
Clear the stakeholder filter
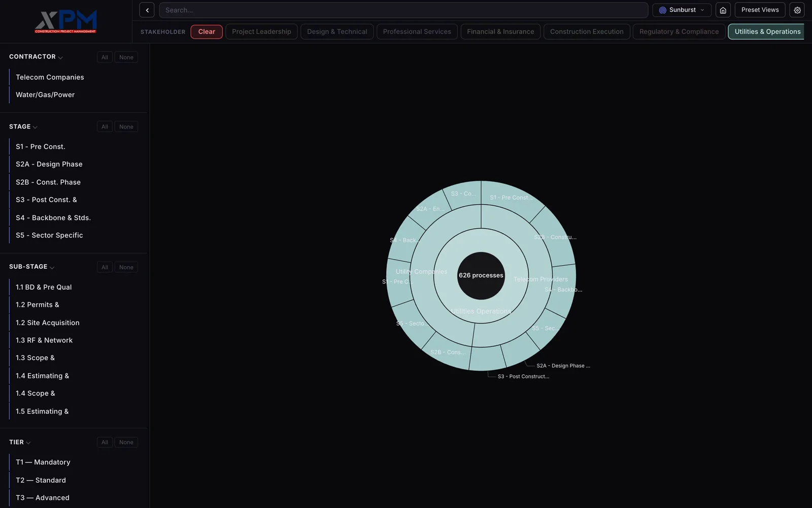pyautogui.click(x=207, y=31)
